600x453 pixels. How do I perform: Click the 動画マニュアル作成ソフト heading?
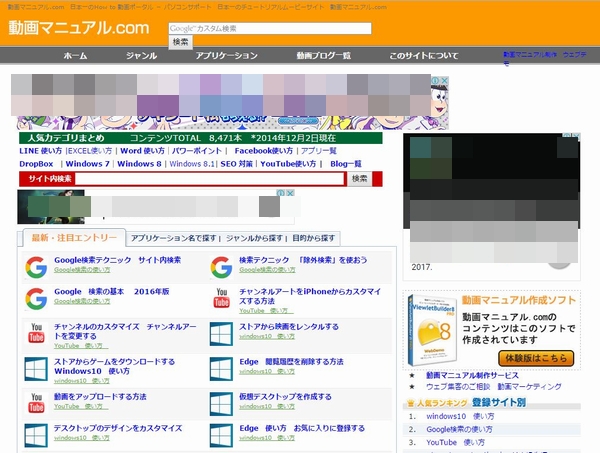[x=519, y=300]
